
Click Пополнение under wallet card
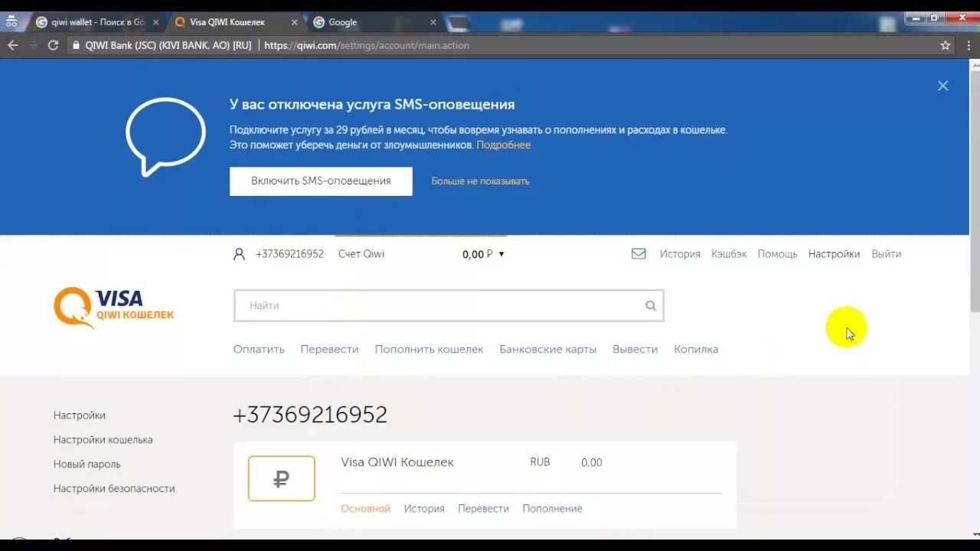552,509
